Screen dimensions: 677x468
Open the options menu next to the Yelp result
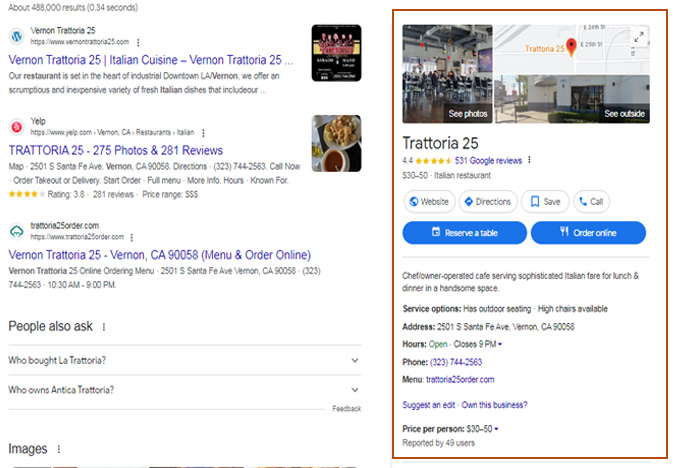point(203,132)
